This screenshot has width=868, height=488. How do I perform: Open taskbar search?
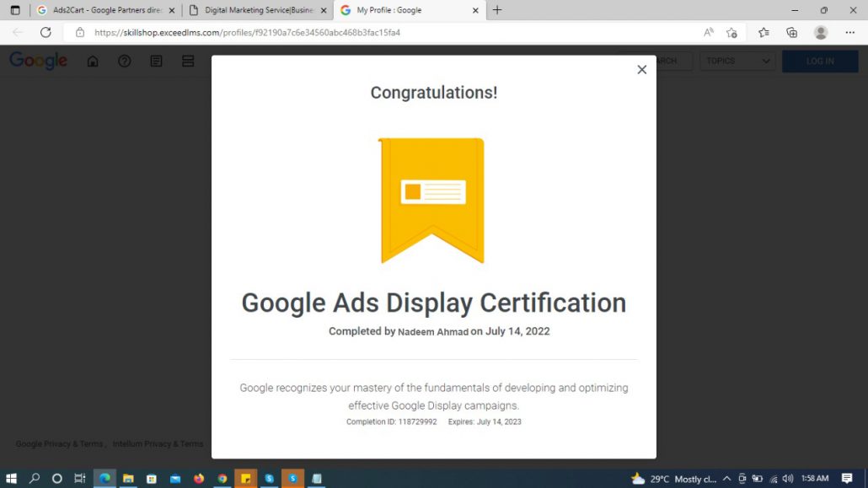pos(35,478)
